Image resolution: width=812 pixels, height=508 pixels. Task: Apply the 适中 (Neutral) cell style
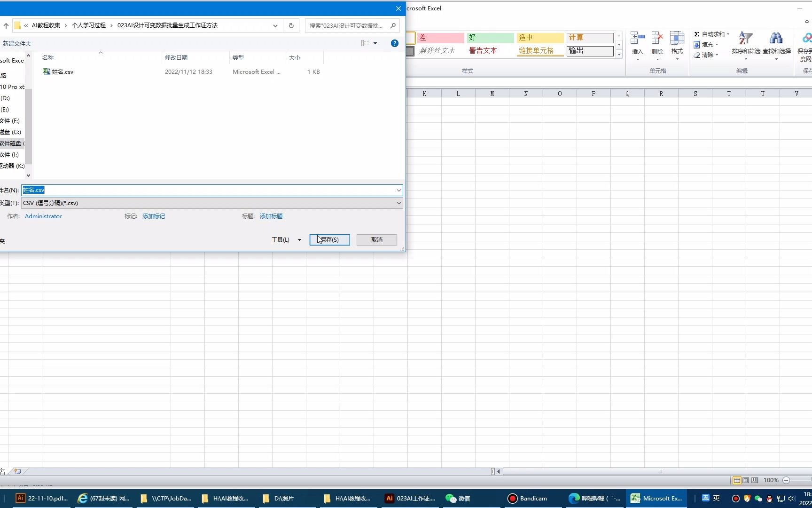tap(540, 38)
